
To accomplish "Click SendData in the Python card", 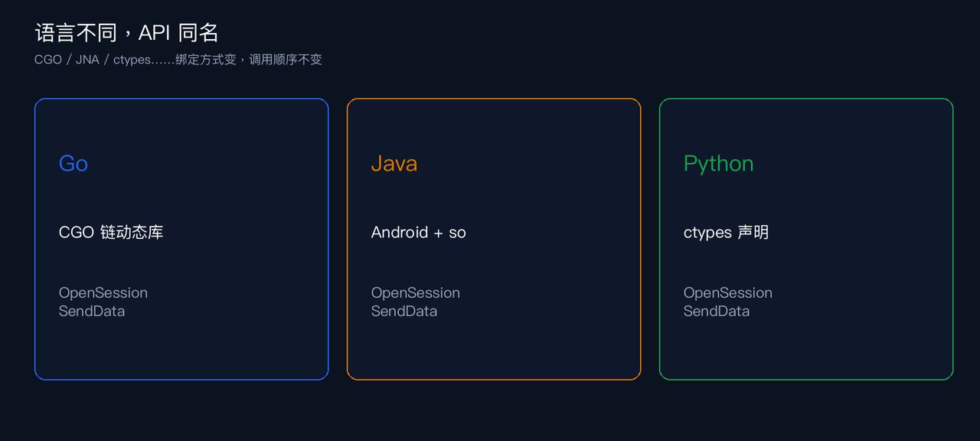I will (x=717, y=311).
